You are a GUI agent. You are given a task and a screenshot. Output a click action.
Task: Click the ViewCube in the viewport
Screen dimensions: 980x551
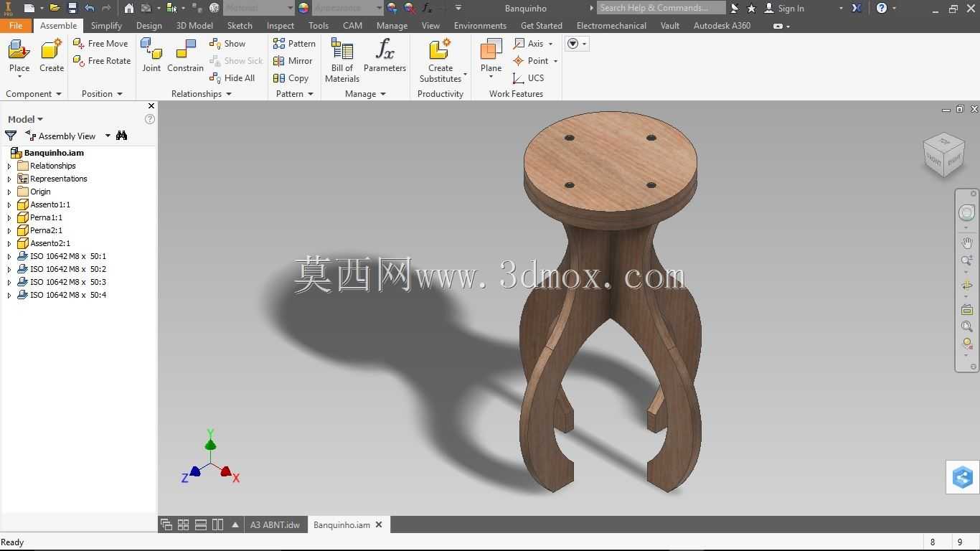click(943, 154)
